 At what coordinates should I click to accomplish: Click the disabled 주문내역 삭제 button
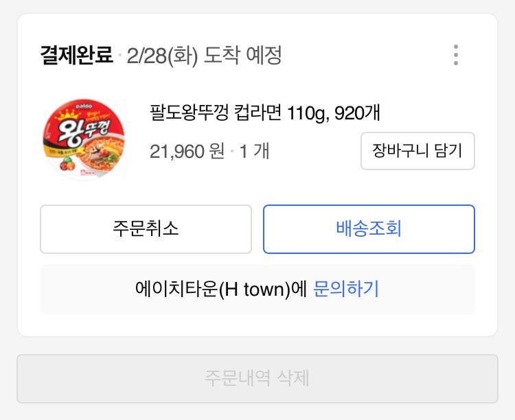257,378
